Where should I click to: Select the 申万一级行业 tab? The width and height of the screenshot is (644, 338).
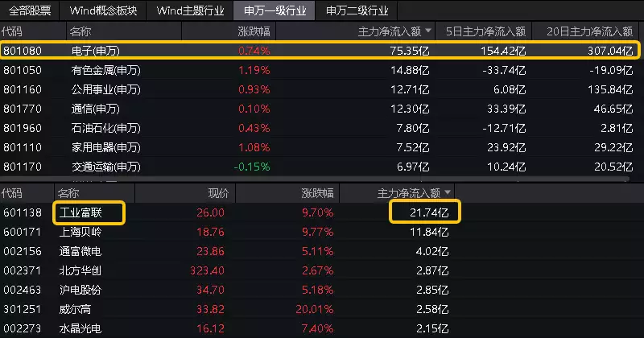pyautogui.click(x=275, y=10)
